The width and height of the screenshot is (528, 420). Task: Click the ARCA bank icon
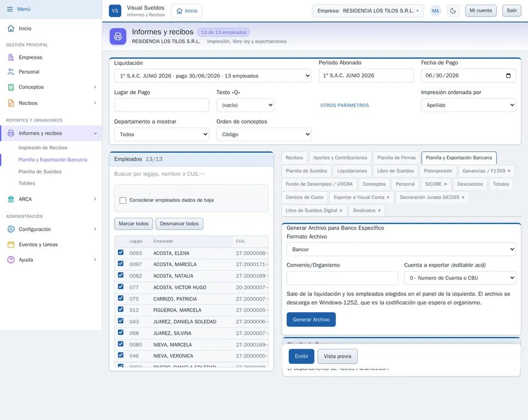click(11, 199)
